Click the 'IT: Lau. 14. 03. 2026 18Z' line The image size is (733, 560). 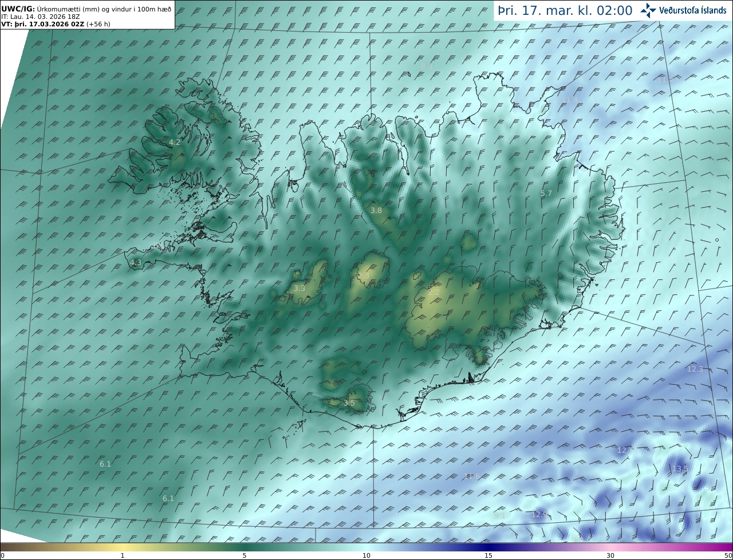point(41,17)
